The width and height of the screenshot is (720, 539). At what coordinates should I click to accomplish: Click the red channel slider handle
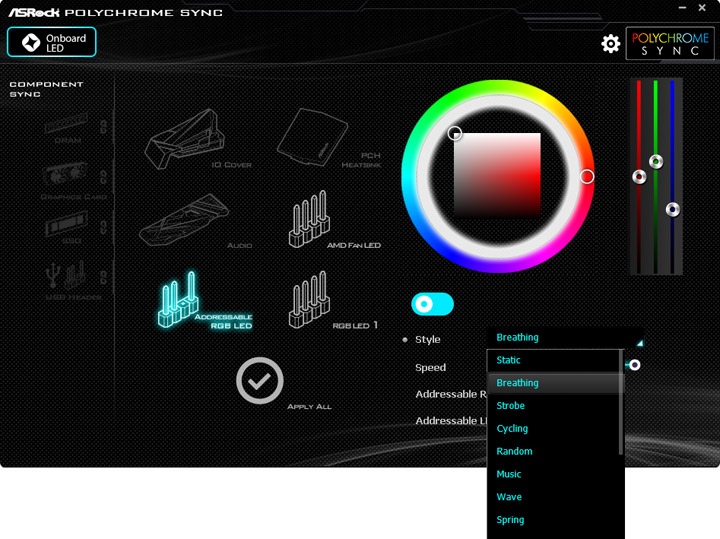tap(639, 176)
